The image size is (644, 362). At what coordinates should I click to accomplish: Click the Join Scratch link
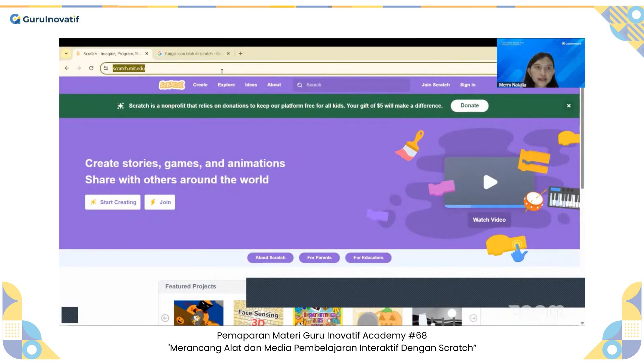click(436, 85)
